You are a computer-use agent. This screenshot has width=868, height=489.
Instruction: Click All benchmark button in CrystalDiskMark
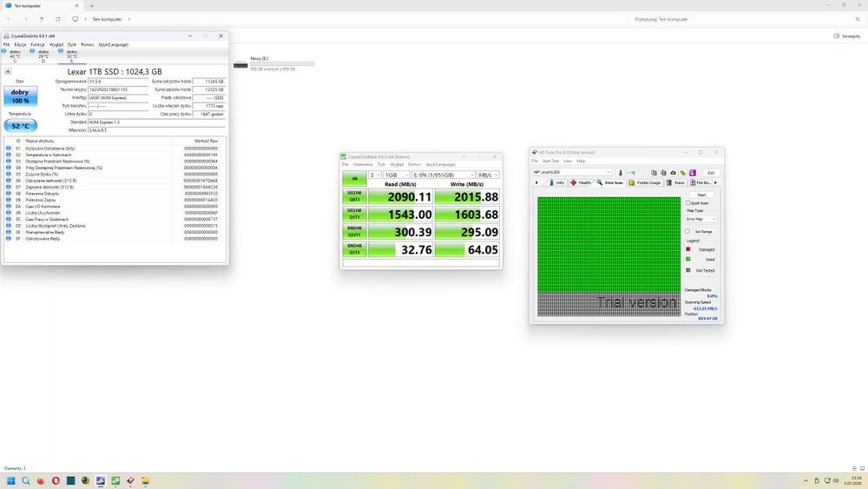[x=354, y=178]
